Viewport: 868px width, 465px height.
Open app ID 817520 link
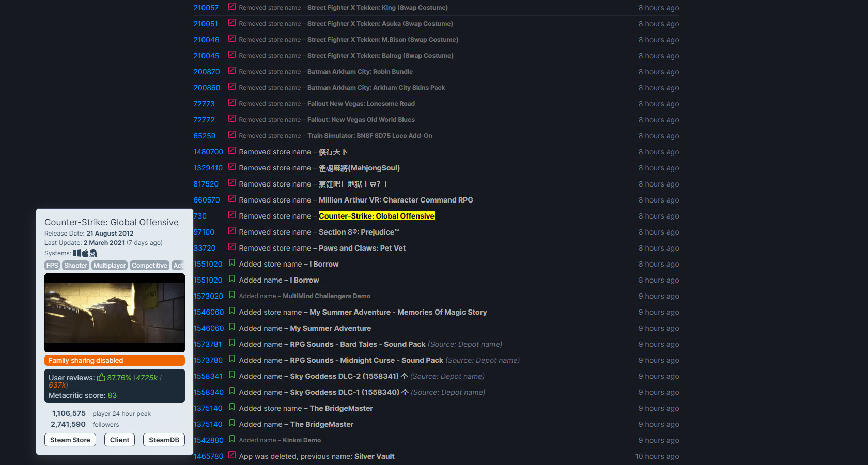coord(206,184)
